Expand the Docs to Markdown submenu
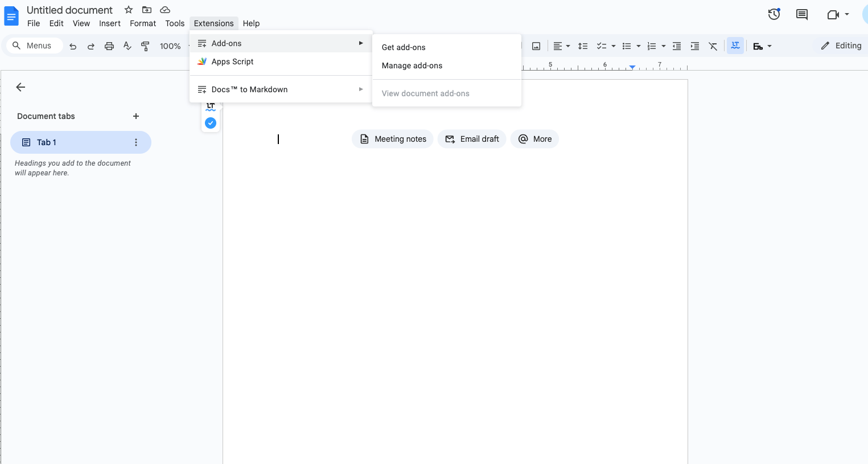Screen dimensions: 868x464 pos(281,89)
